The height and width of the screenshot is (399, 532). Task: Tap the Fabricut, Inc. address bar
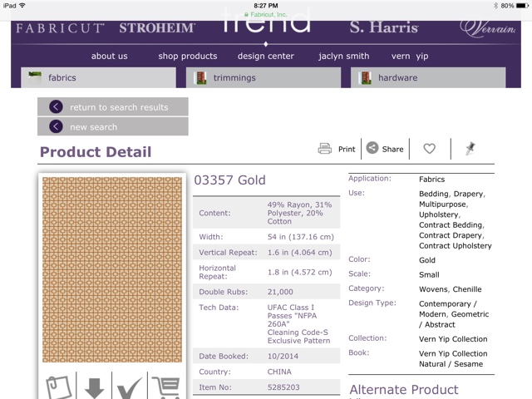pos(266,15)
